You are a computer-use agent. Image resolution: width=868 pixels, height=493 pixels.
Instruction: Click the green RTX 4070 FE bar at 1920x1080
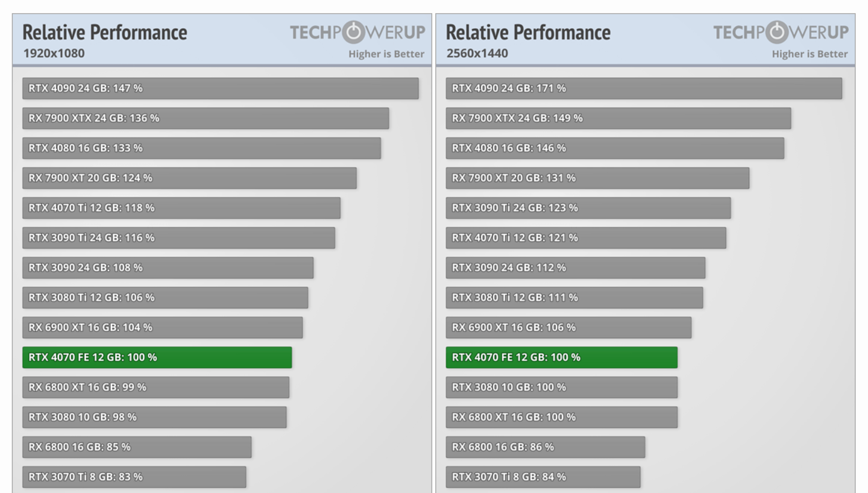(157, 357)
